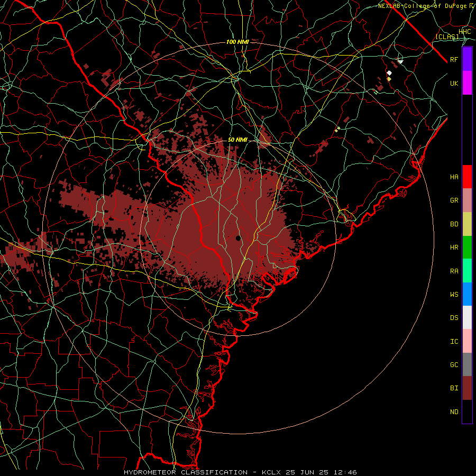
Task: Click the UK magenta legend swatch
Action: coord(467,83)
